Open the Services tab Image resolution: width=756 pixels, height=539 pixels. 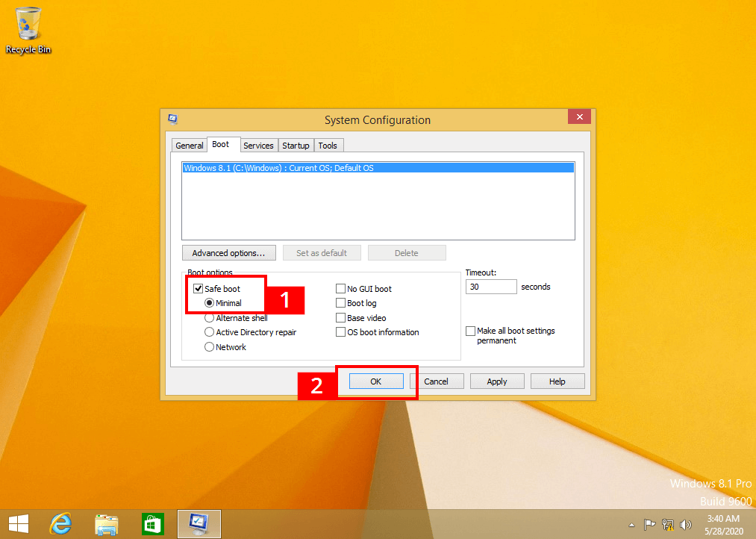click(x=258, y=146)
